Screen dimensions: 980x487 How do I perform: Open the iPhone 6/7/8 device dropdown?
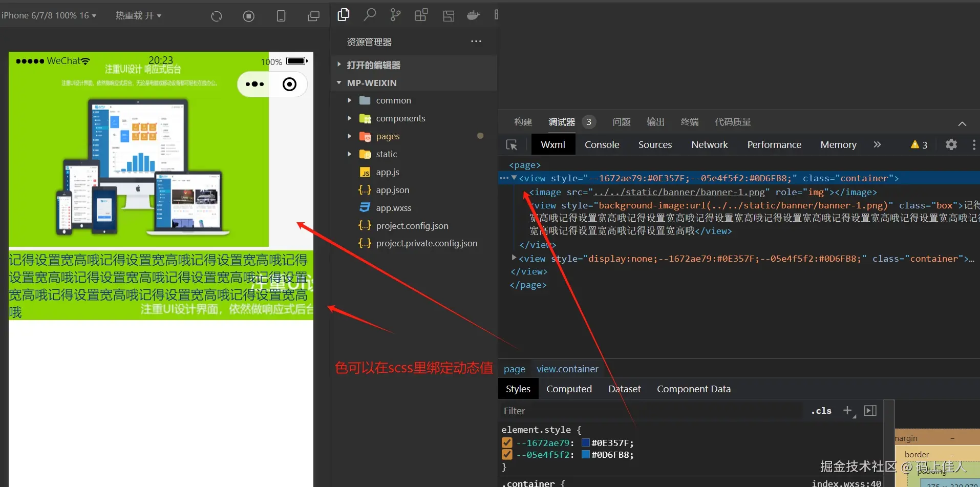49,15
